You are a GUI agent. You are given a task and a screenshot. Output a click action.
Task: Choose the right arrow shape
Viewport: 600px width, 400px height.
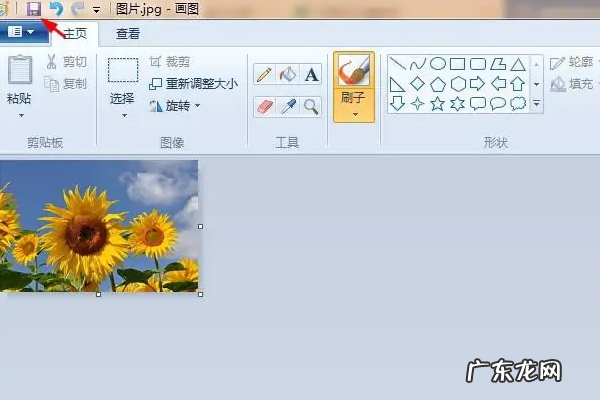coord(478,83)
